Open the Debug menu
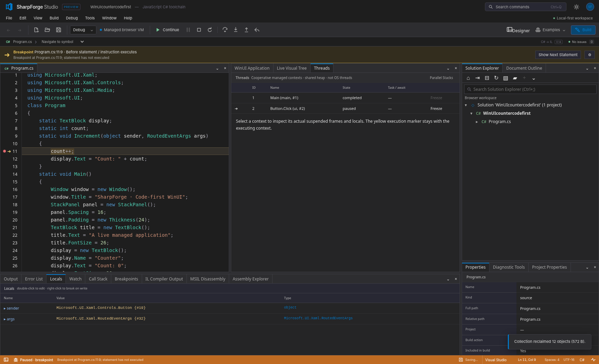 pyautogui.click(x=72, y=18)
